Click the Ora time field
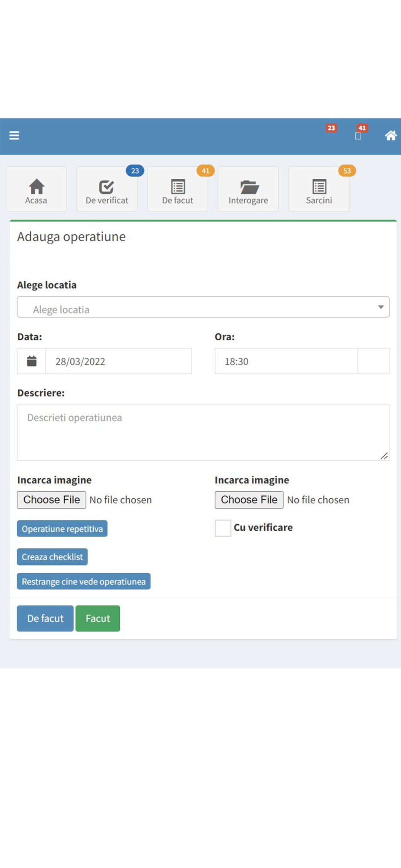The image size is (401, 868). (286, 361)
